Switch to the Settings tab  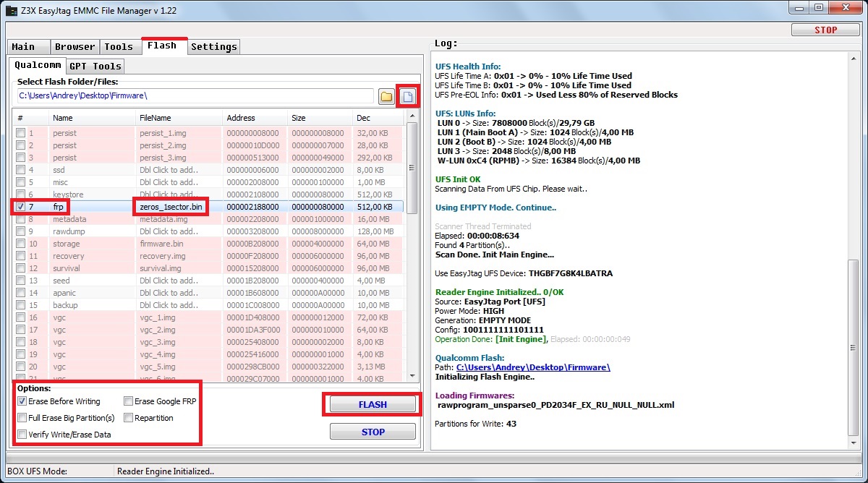pos(213,47)
